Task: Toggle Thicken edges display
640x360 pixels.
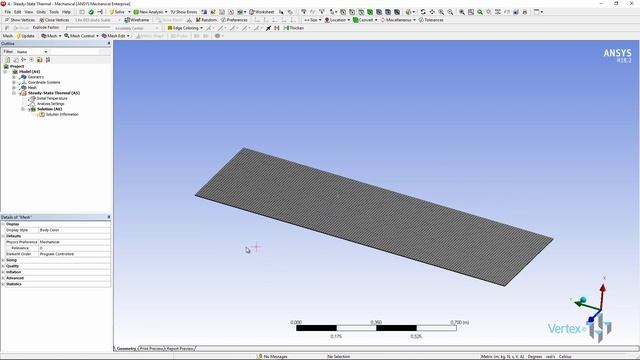Action: point(294,28)
